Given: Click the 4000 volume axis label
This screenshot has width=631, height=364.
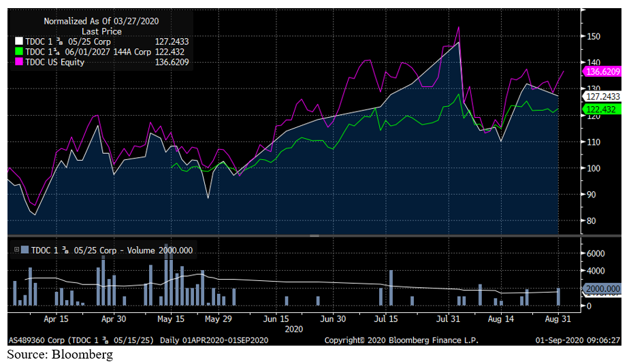Looking at the screenshot, I should tap(596, 271).
